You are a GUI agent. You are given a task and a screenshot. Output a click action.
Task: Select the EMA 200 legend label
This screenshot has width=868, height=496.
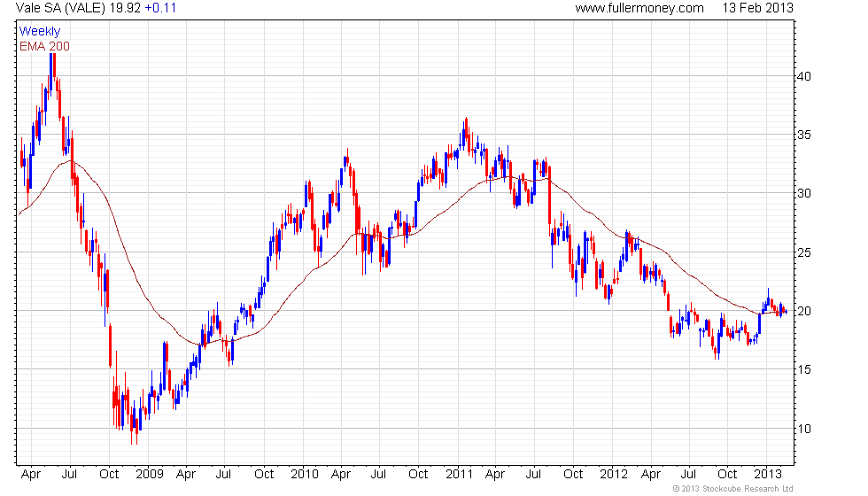(45, 46)
